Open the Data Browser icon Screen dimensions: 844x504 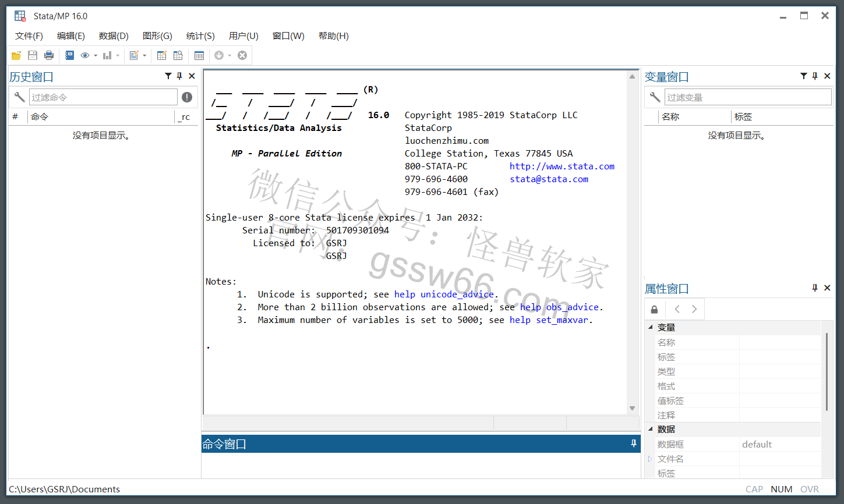tap(178, 55)
